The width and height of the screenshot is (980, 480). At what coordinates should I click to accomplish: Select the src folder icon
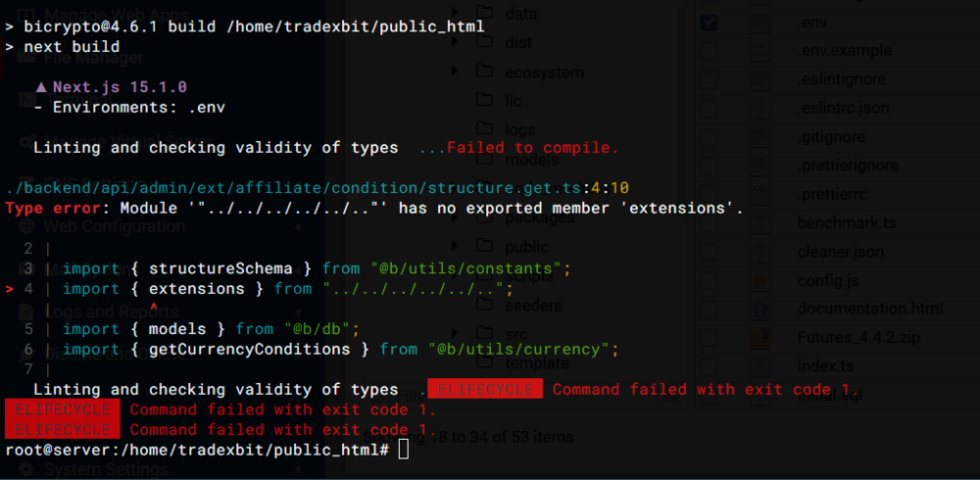click(484, 334)
